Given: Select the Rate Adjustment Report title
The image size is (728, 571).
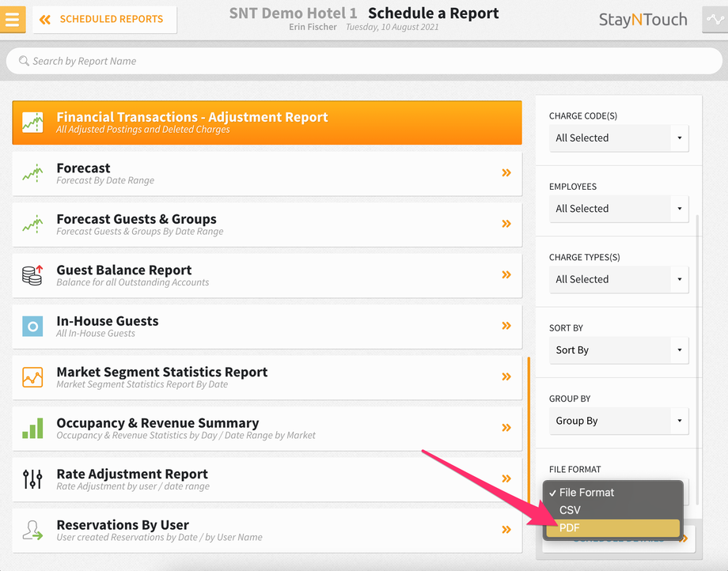Looking at the screenshot, I should [x=132, y=474].
